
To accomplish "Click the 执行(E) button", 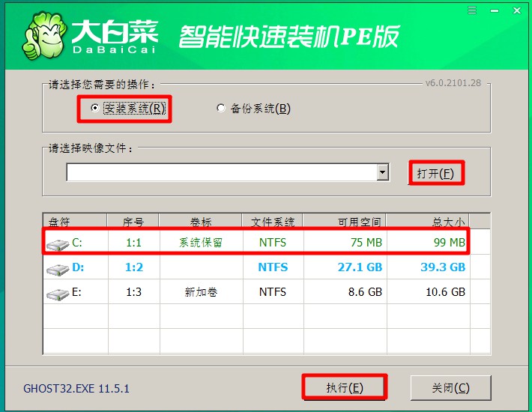I will coord(345,387).
